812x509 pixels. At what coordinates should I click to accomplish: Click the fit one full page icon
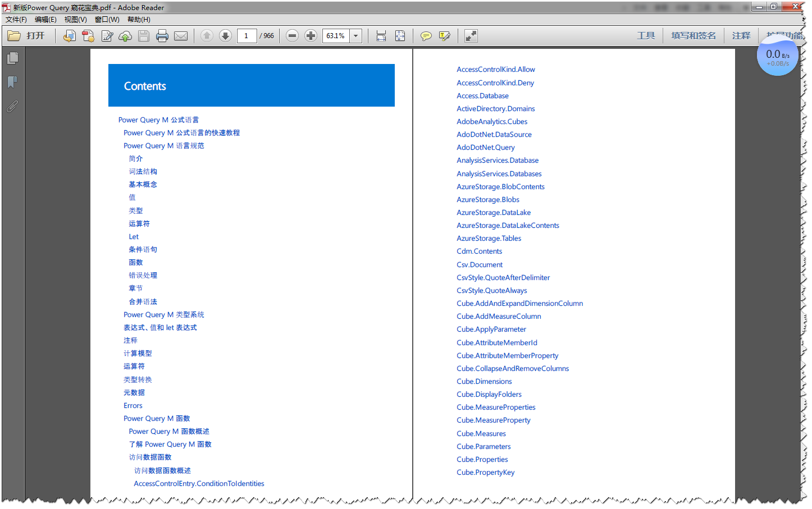pyautogui.click(x=400, y=36)
